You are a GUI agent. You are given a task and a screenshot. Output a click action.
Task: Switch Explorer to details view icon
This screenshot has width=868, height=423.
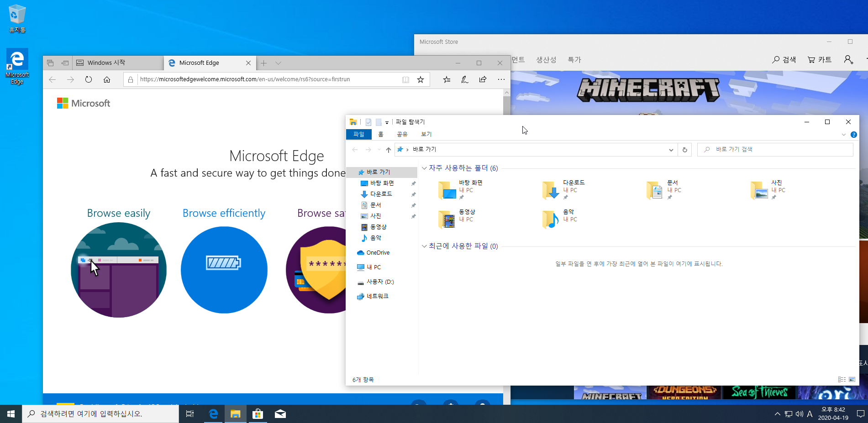coord(842,380)
